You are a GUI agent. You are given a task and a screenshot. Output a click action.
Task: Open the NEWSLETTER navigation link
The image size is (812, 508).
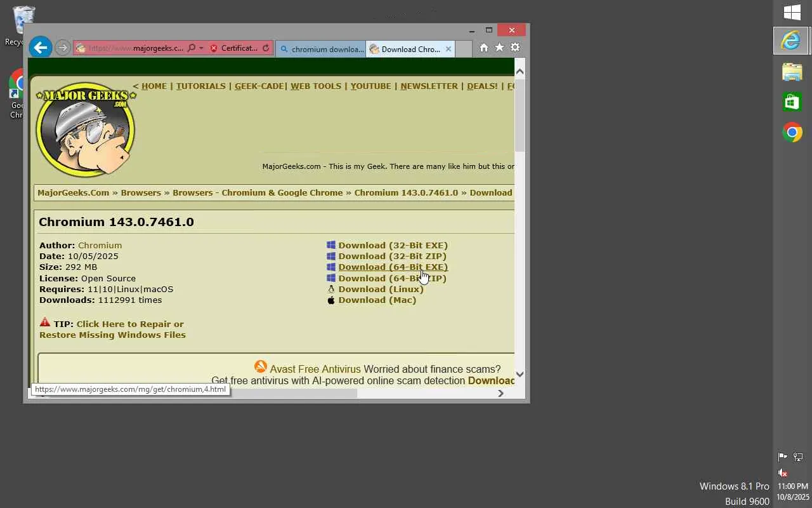429,86
